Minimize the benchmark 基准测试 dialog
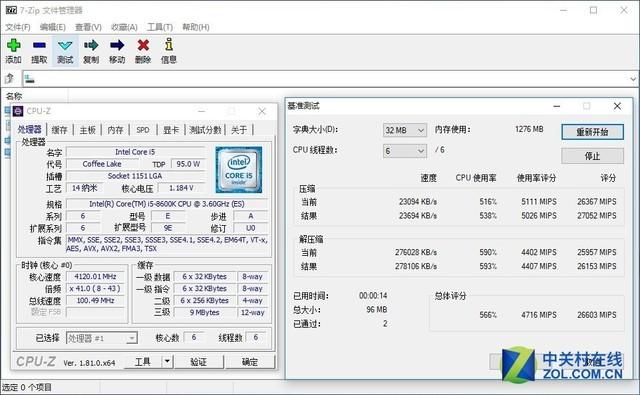 coord(556,106)
